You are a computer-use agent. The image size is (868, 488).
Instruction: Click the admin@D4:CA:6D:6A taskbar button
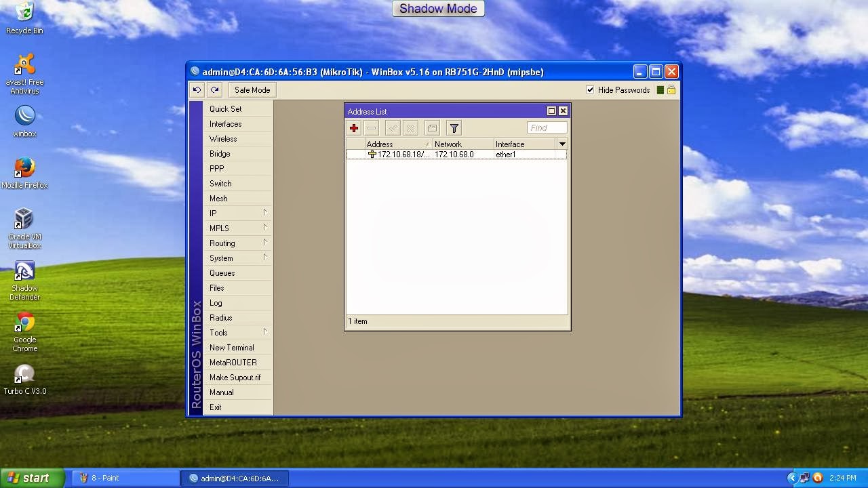point(235,478)
